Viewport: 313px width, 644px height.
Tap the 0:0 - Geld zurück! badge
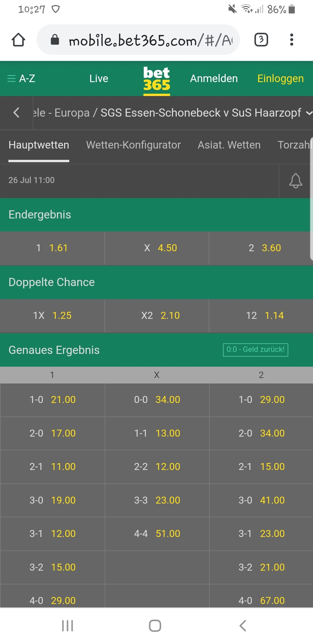256,350
